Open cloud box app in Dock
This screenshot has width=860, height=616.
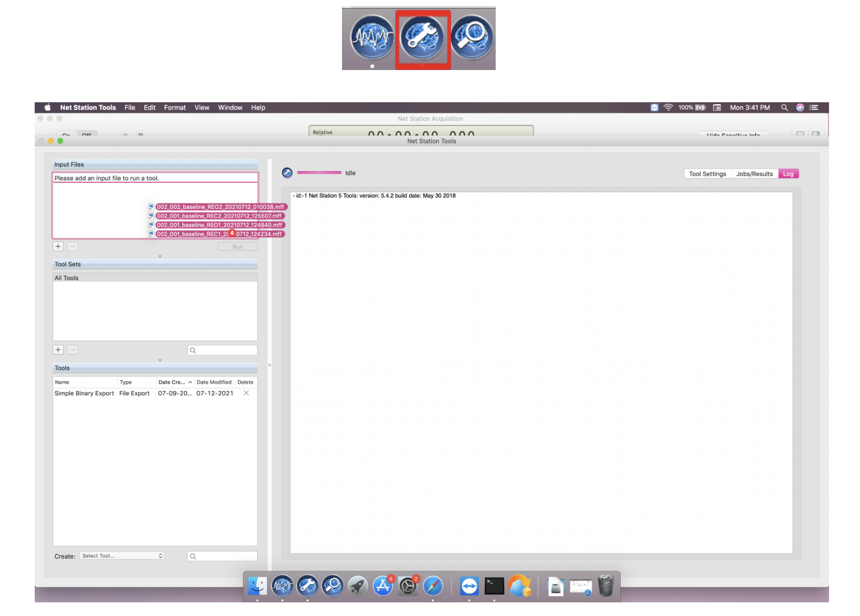pyautogui.click(x=520, y=586)
